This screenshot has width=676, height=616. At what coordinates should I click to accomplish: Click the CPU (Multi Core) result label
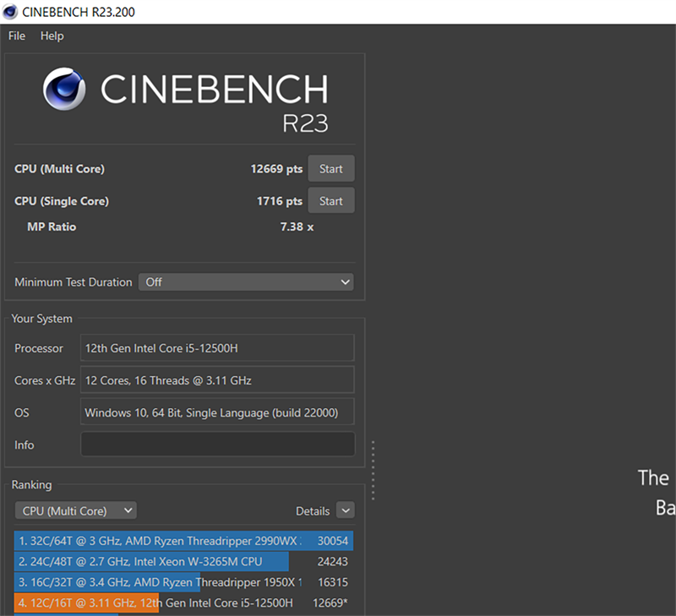point(59,169)
